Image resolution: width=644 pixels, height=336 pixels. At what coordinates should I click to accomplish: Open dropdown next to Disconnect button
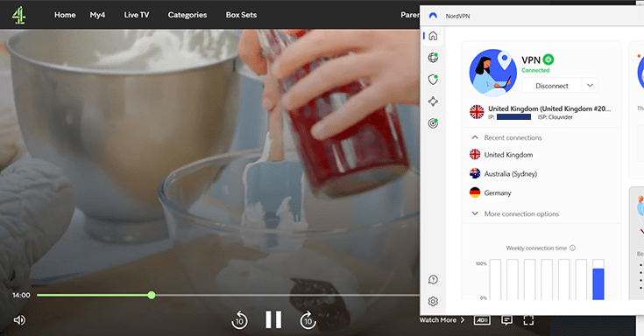point(591,86)
